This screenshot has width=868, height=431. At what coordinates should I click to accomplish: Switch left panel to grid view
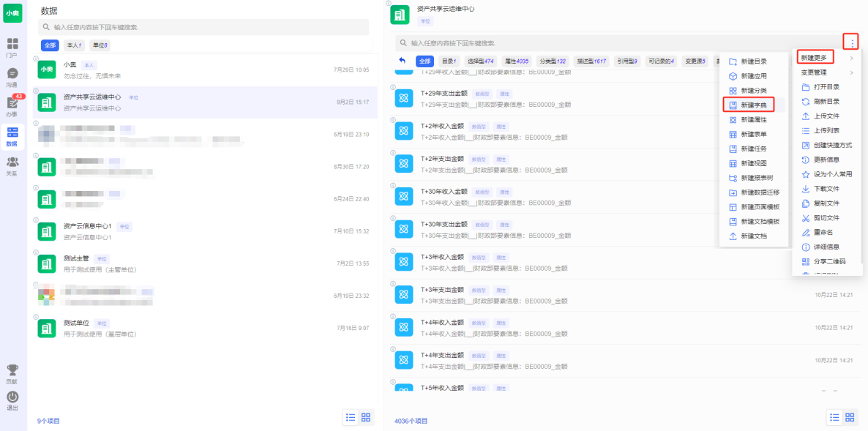[366, 417]
